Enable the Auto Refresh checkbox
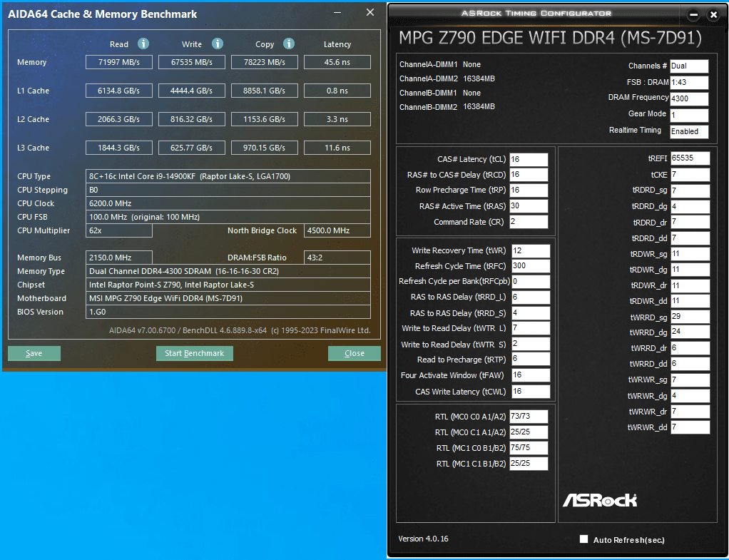 coord(584,539)
